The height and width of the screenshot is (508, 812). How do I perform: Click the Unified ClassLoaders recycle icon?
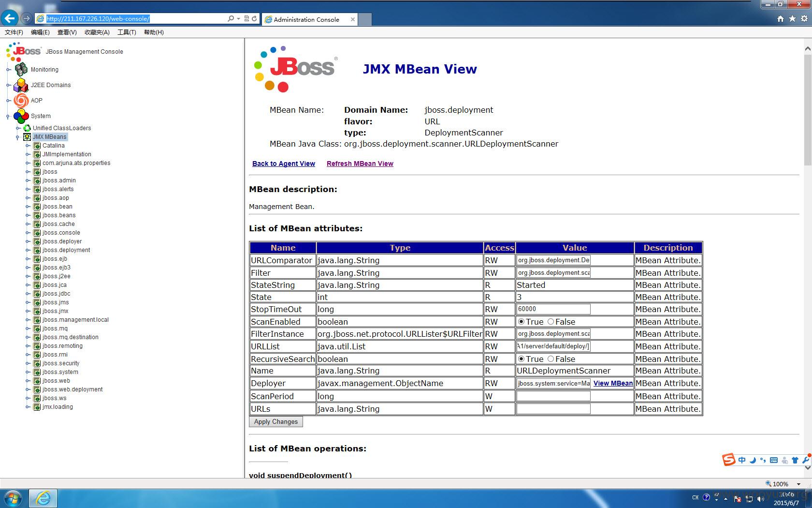click(28, 128)
